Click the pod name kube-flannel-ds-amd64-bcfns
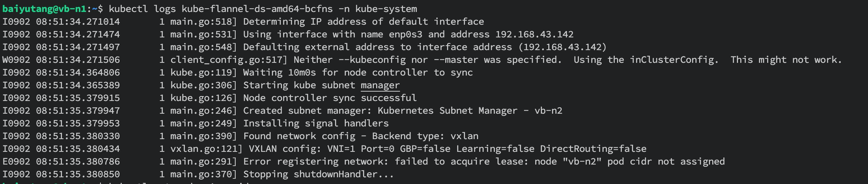868x184 pixels. (x=257, y=9)
